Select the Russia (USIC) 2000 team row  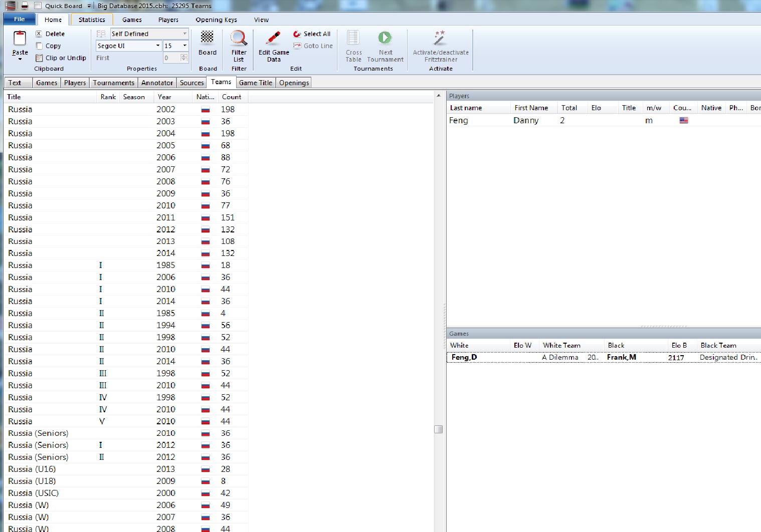point(126,493)
